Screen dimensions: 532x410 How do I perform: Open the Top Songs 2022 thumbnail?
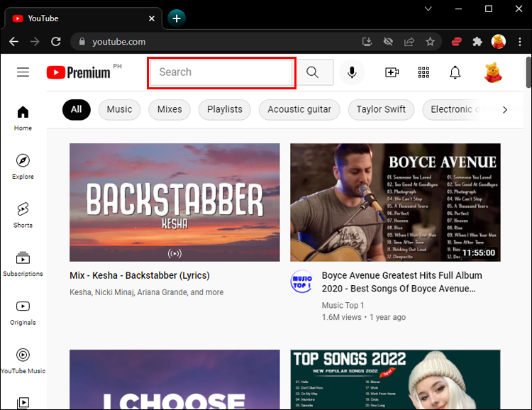[395, 379]
